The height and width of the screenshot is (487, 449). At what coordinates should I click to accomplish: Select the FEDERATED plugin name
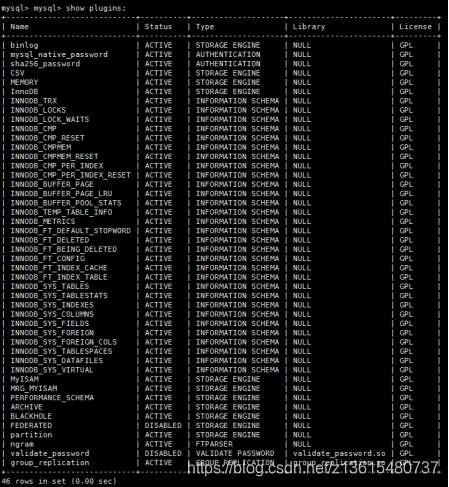point(31,426)
